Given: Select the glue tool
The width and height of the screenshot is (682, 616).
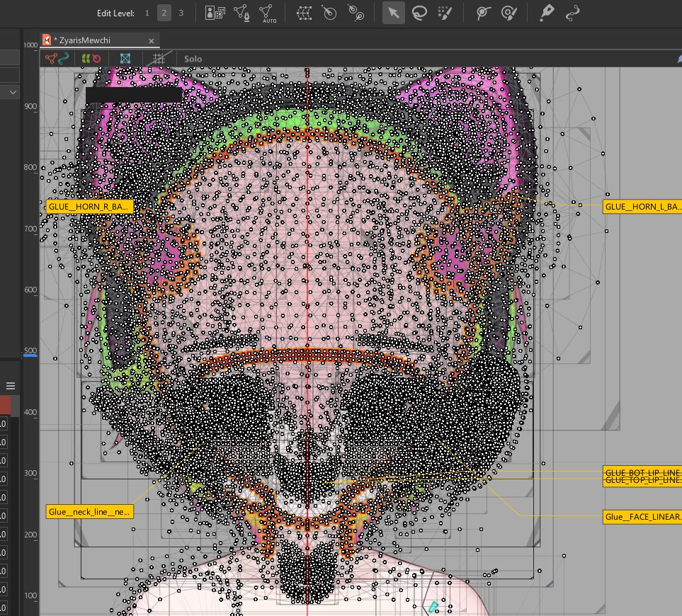Looking at the screenshot, I should [x=483, y=13].
